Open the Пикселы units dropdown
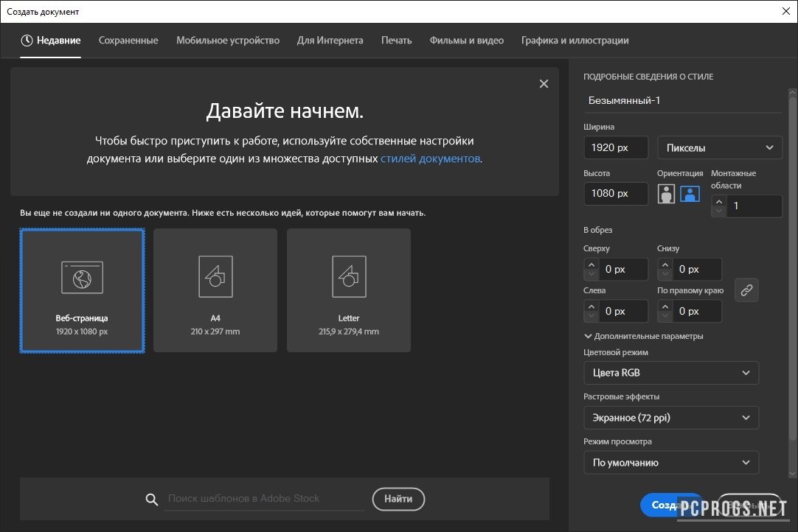798x532 pixels. tap(720, 148)
